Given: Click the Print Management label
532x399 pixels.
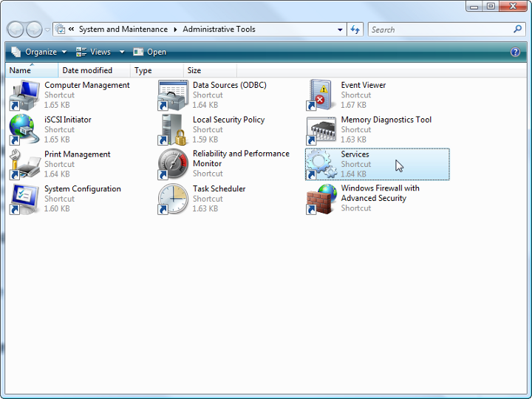Looking at the screenshot, I should coord(77,154).
